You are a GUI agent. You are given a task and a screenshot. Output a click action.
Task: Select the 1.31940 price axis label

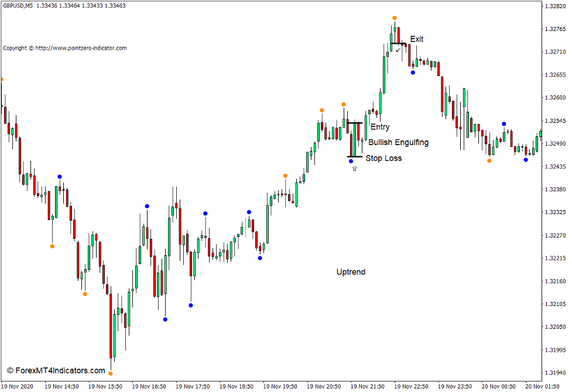555,373
